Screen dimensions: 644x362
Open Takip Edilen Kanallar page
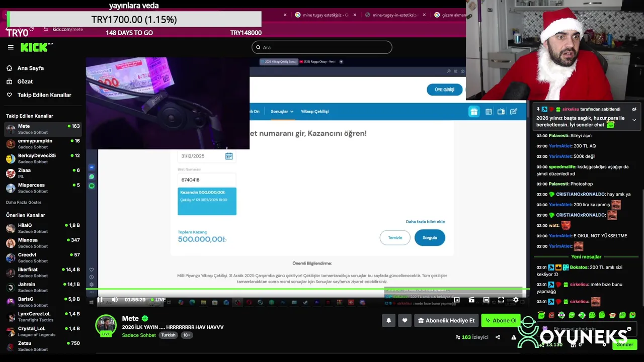coord(44,95)
